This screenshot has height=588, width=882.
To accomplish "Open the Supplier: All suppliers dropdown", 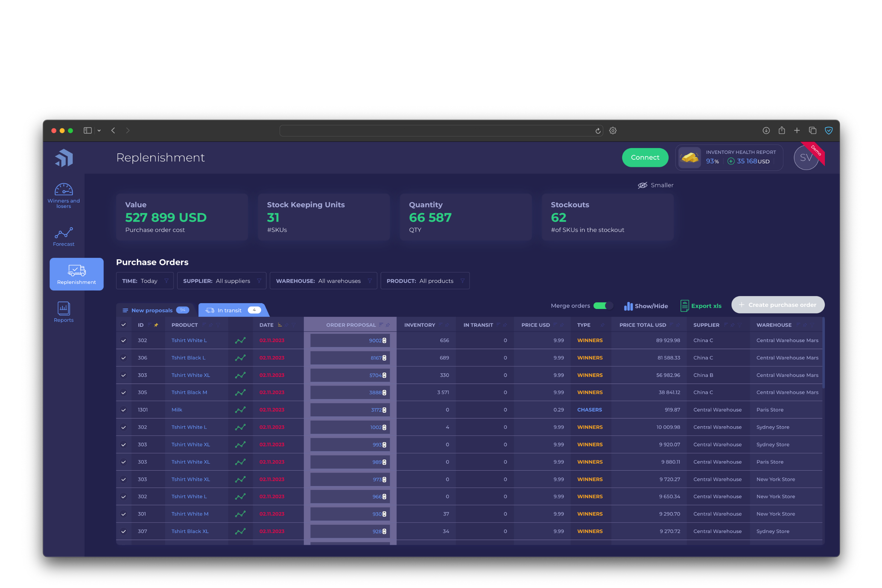I will tap(221, 281).
